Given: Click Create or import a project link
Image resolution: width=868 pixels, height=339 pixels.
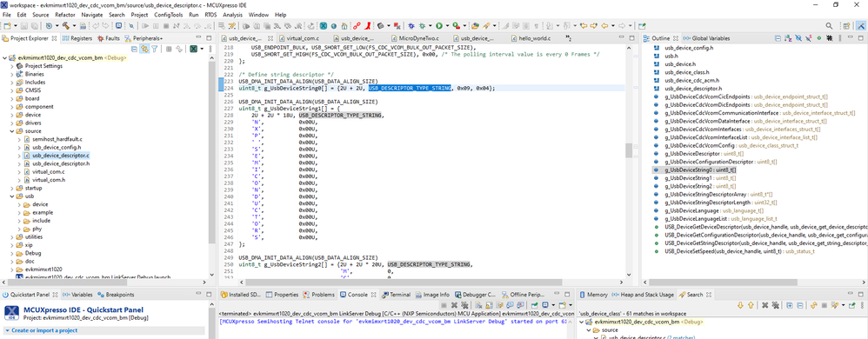Looking at the screenshot, I should 45,330.
